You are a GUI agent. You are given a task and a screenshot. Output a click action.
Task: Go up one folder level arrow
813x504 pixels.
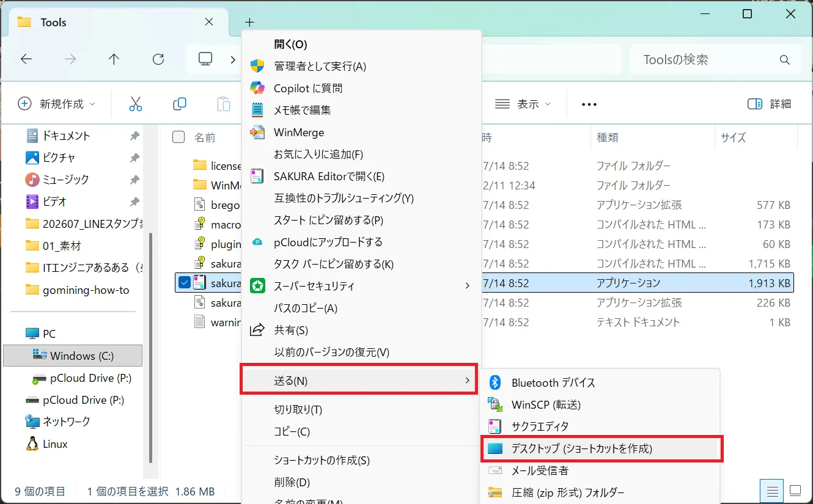(x=114, y=59)
